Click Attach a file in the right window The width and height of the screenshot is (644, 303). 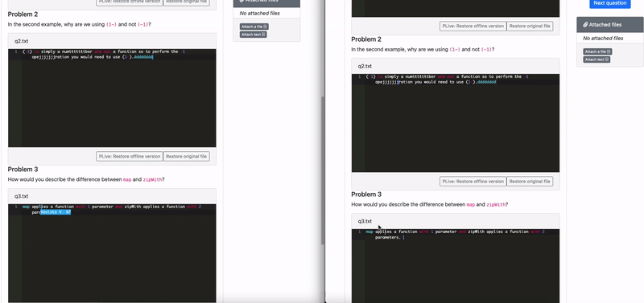(x=597, y=51)
